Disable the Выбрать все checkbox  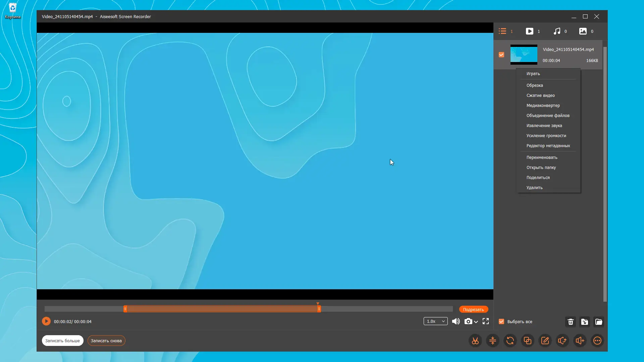pyautogui.click(x=501, y=321)
